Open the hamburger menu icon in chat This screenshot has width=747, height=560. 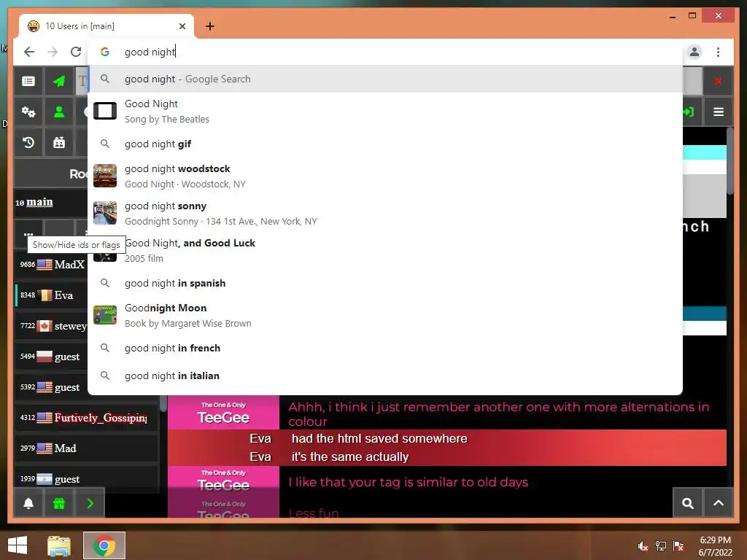tap(719, 112)
